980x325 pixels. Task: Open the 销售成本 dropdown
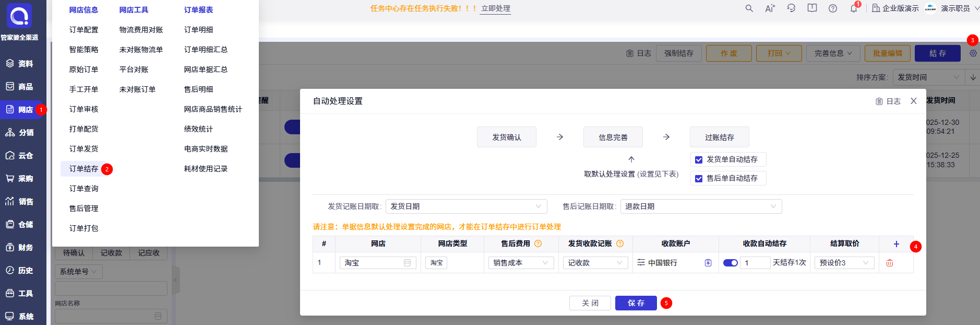(521, 263)
